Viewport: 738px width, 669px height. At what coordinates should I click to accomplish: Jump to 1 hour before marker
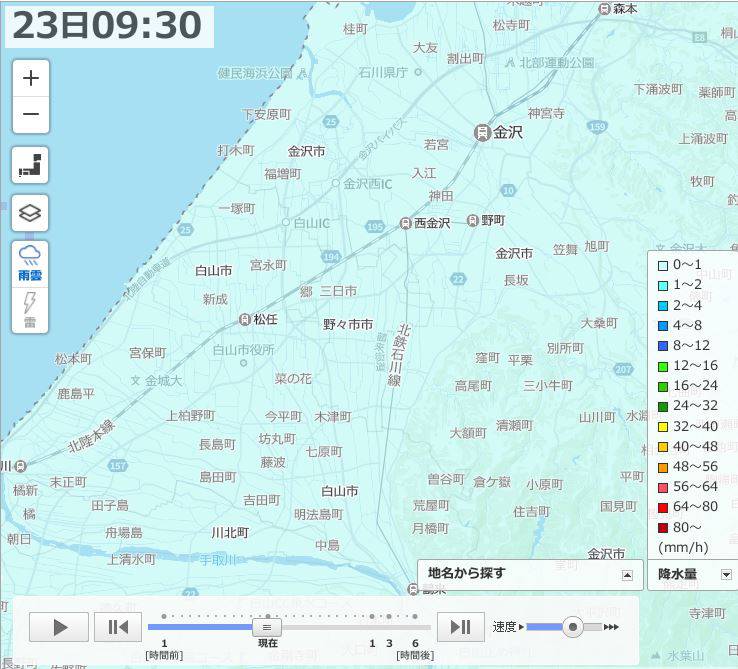point(164,616)
